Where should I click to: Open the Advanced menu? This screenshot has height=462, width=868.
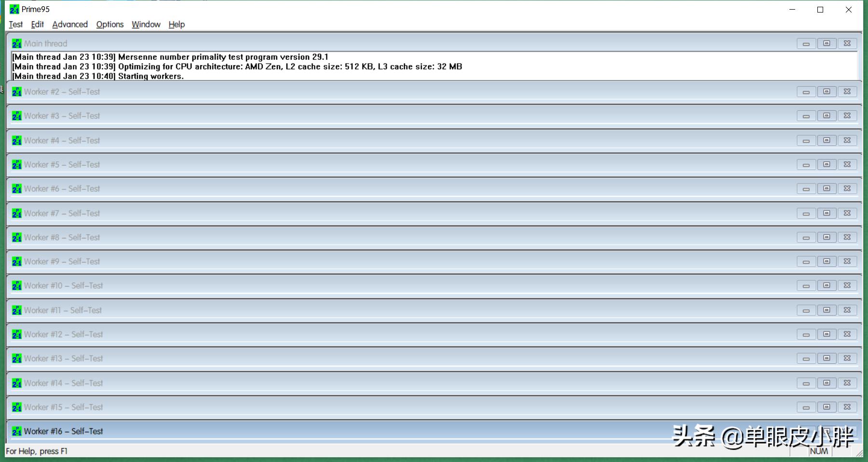70,25
